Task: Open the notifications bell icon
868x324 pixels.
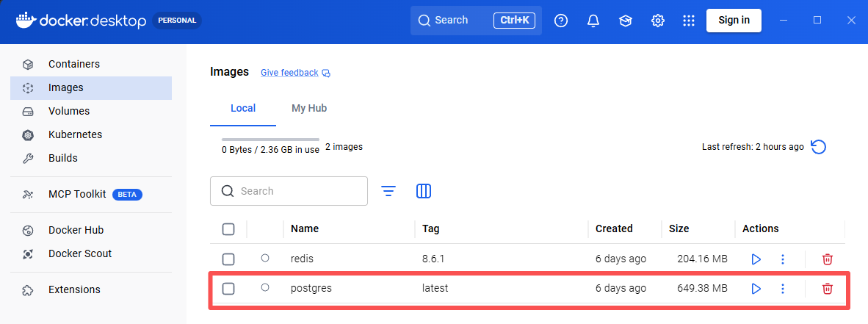Action: [x=593, y=21]
